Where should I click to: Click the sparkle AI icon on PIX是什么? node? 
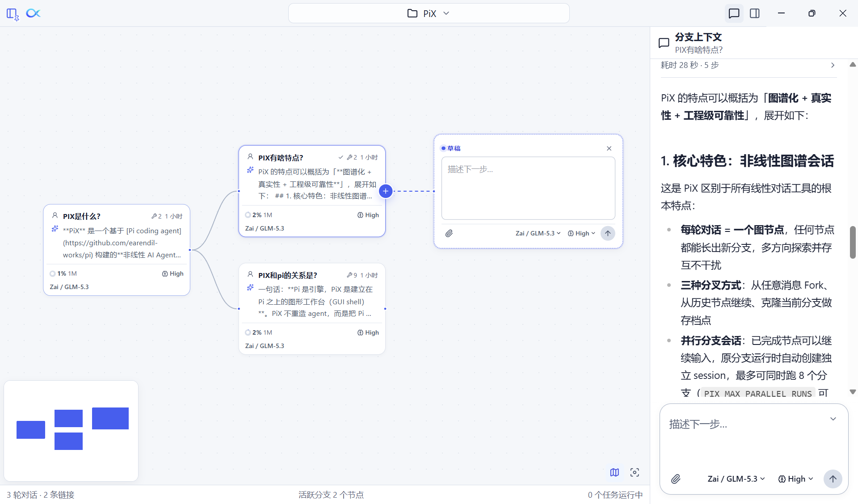pyautogui.click(x=55, y=229)
